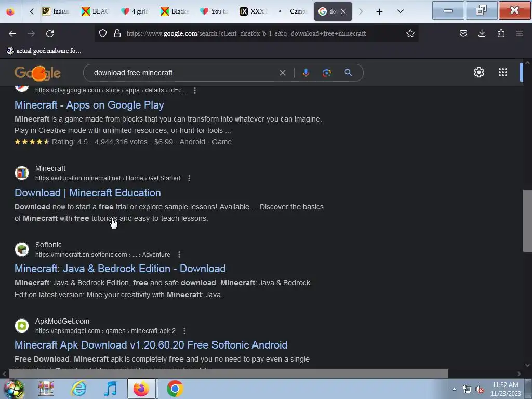Open 'Download | Minecraft Education' result

pos(87,193)
